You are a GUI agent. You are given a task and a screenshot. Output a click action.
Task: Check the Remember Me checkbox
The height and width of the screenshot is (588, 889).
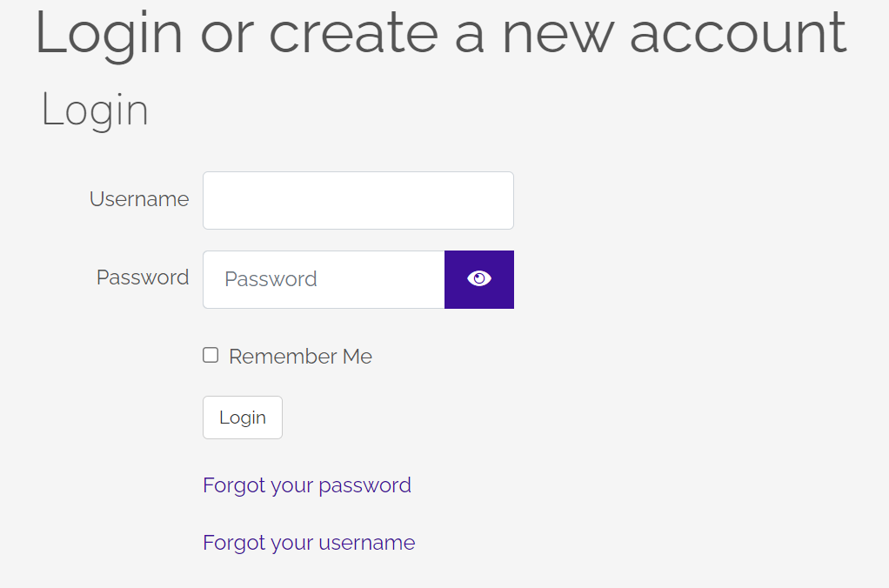211,355
